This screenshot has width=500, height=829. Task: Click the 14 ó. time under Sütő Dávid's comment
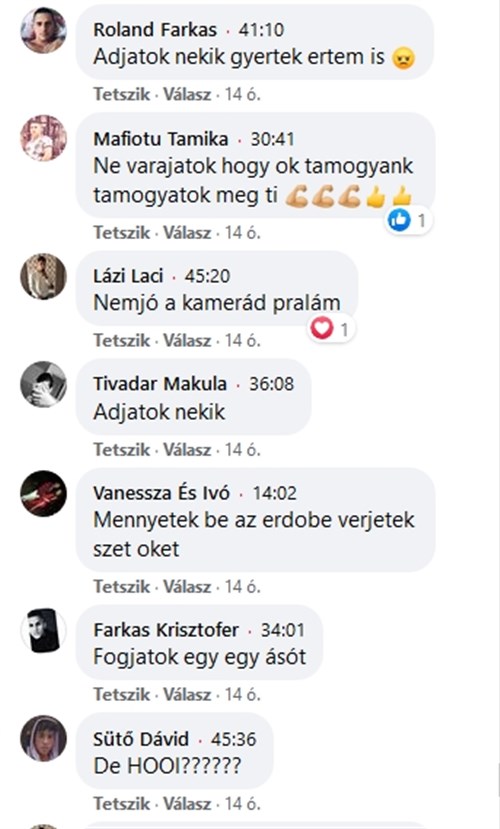tap(243, 804)
